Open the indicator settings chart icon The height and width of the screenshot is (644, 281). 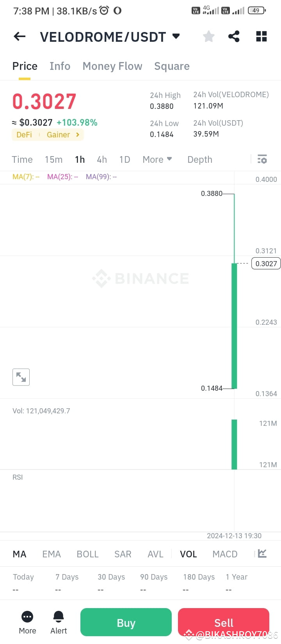(262, 554)
